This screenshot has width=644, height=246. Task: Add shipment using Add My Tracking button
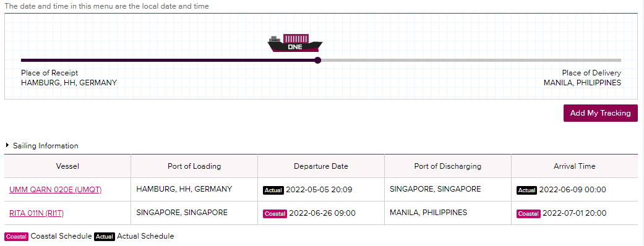click(x=601, y=113)
